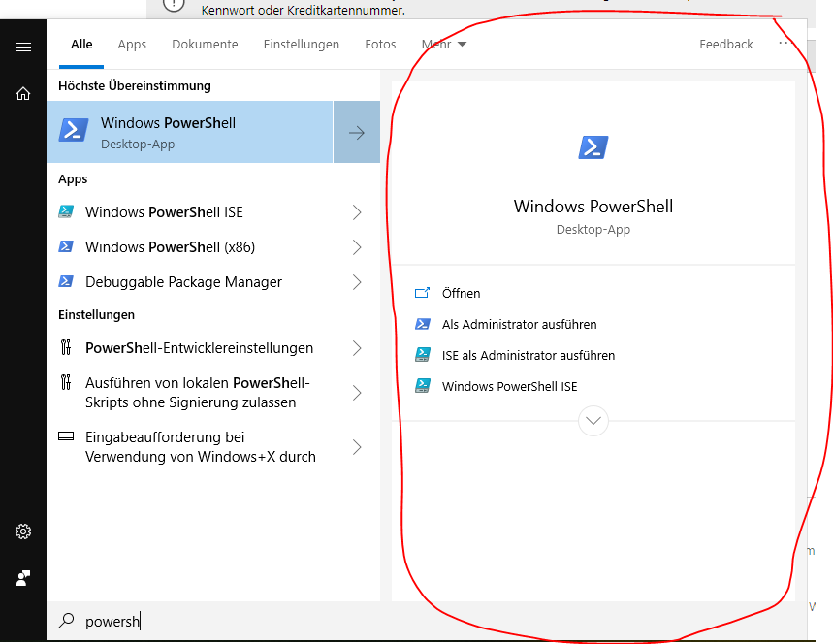The image size is (833, 644).
Task: Click the user feedback icon in sidebar
Action: coord(23,578)
